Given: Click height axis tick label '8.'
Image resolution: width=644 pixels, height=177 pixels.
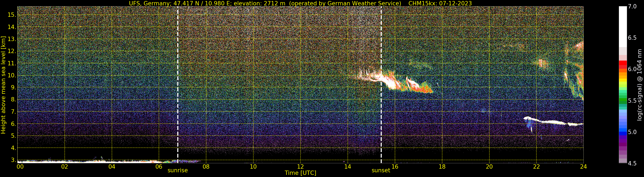Looking at the screenshot, I should [x=13, y=100].
